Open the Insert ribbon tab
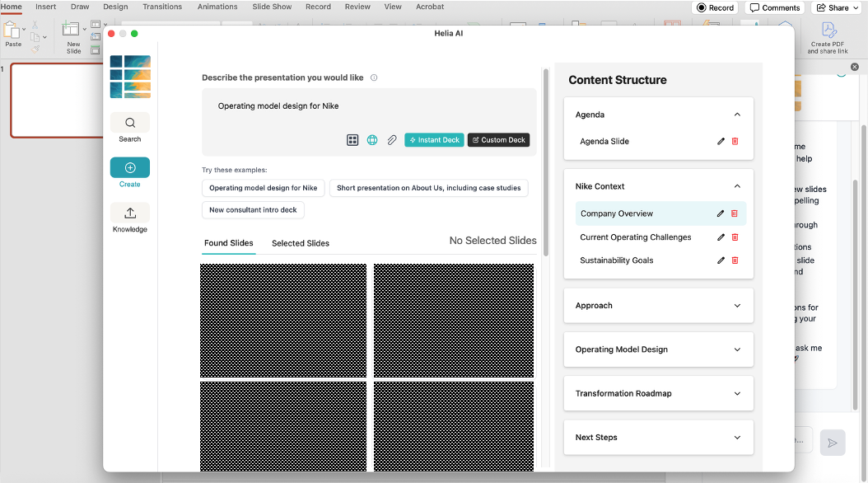The width and height of the screenshot is (868, 483). pos(46,7)
